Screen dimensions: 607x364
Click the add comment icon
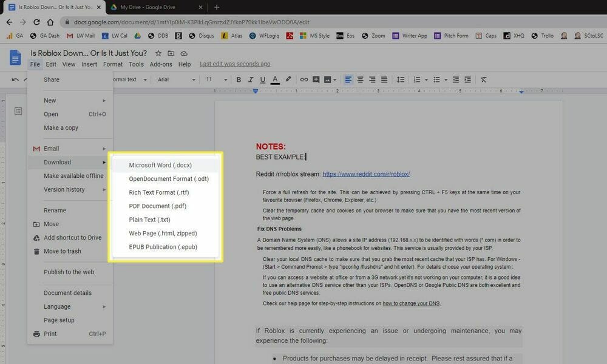316,79
